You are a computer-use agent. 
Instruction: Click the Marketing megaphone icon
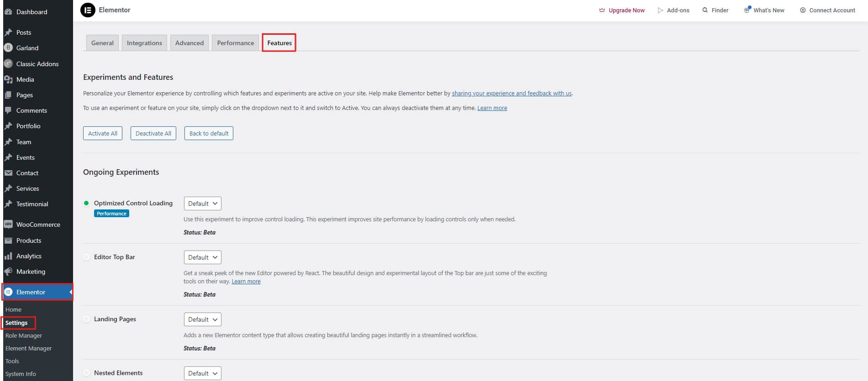(x=8, y=271)
